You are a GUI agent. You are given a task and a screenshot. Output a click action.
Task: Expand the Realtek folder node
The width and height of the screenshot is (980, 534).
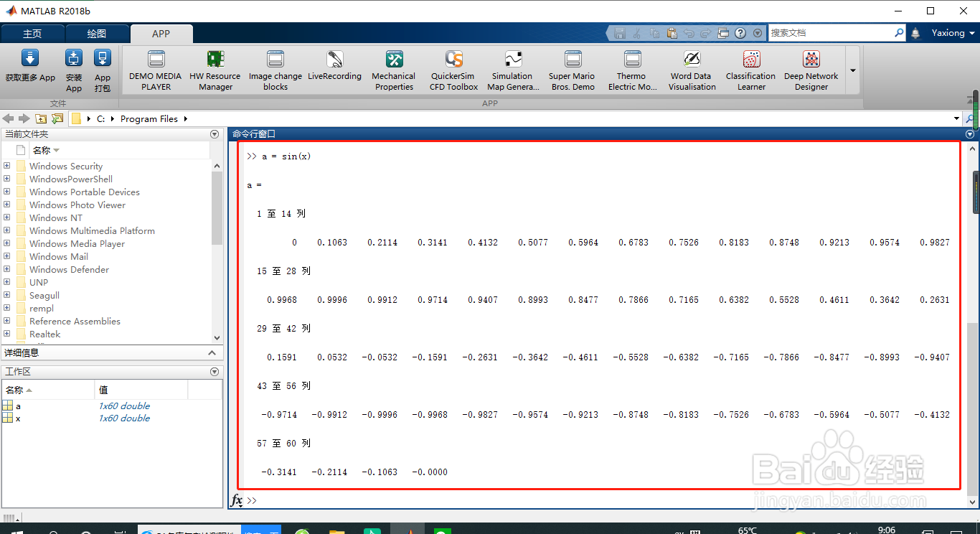coord(7,334)
